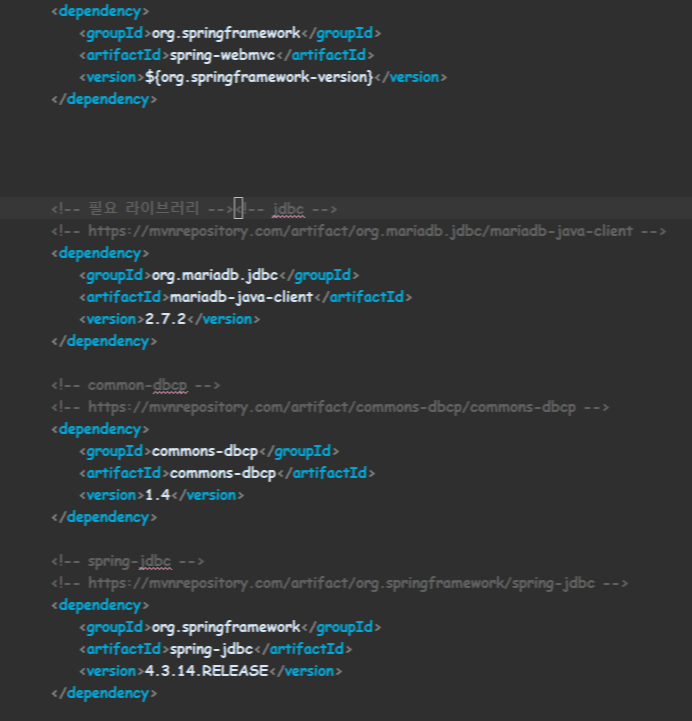Click the first opening dependency tag above spring-webmvc

pos(100,11)
